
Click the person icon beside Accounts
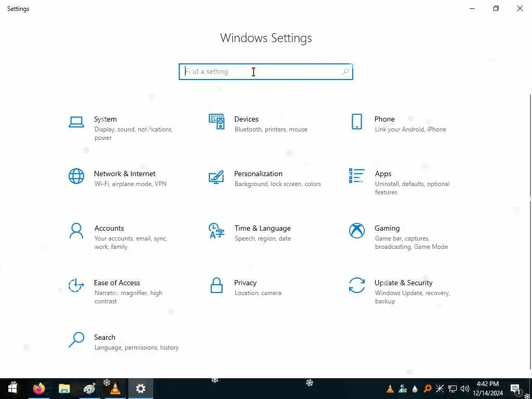click(x=76, y=231)
